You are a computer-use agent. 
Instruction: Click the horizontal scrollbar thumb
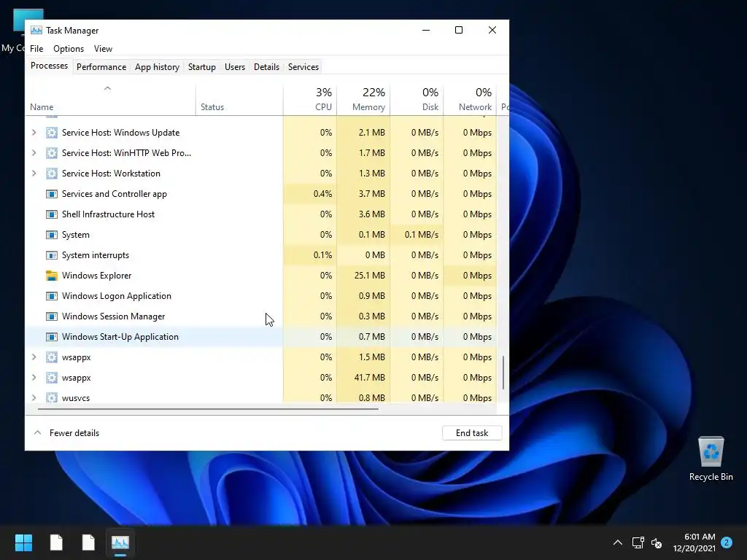click(x=208, y=408)
